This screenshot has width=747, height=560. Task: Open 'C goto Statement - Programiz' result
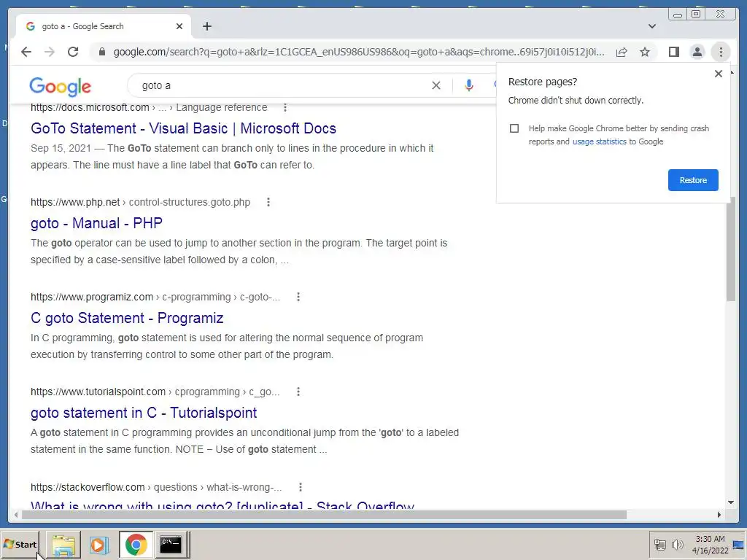127,318
